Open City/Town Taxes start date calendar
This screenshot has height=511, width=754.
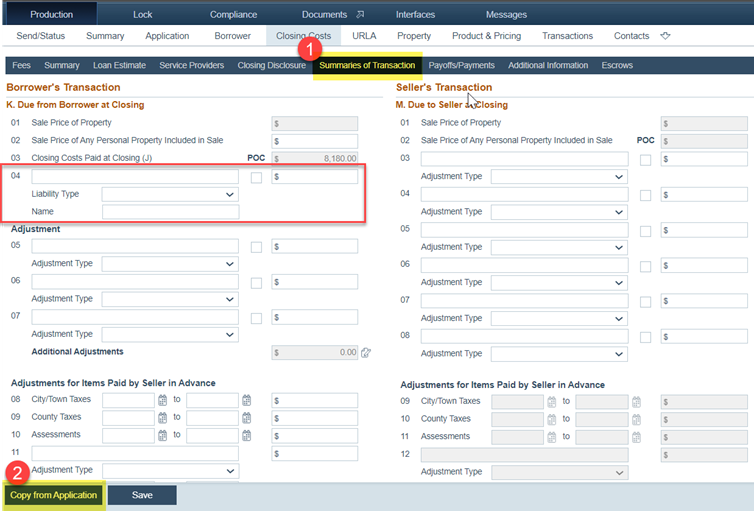tap(162, 400)
